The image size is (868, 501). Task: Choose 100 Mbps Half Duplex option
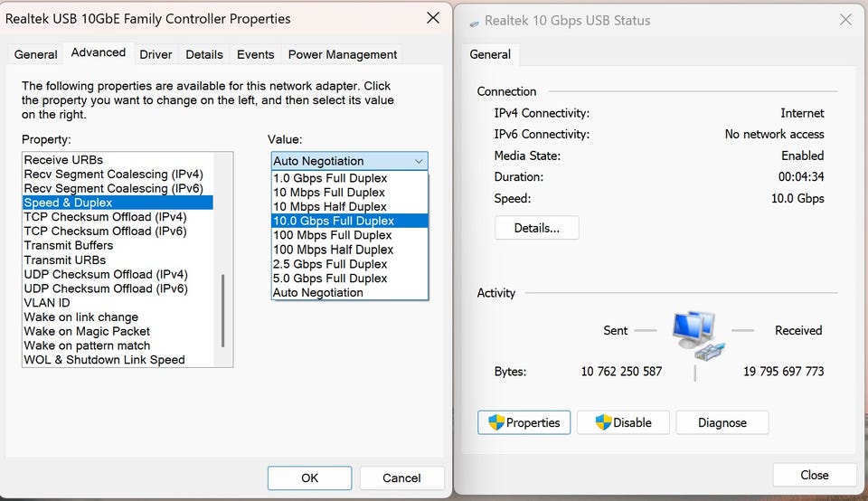[x=349, y=250]
